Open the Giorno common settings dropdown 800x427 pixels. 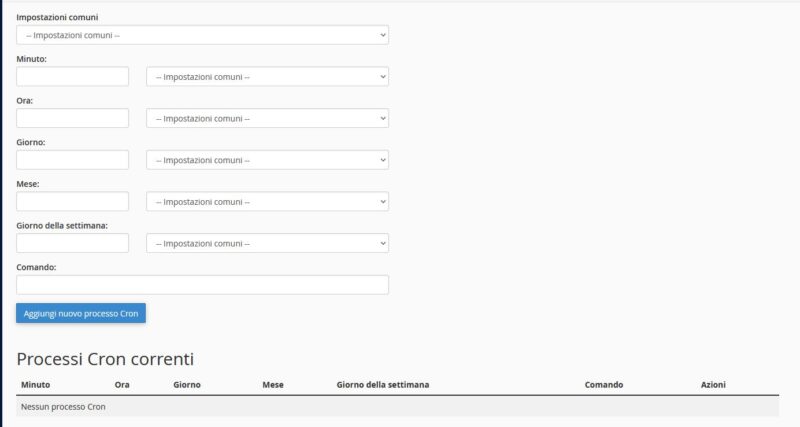tap(267, 160)
